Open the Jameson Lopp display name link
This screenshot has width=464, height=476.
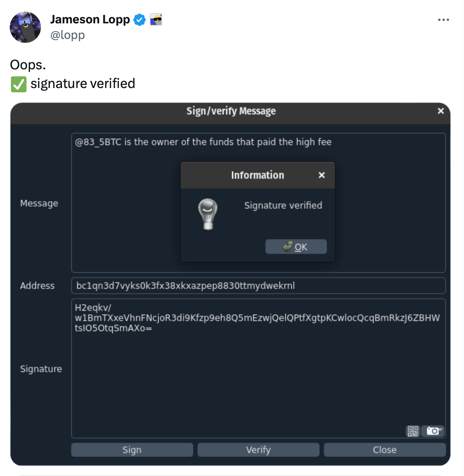(x=90, y=19)
